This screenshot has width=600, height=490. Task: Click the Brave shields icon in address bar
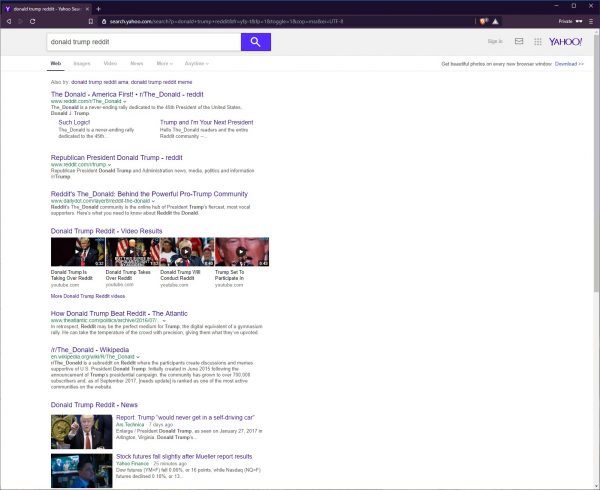484,20
